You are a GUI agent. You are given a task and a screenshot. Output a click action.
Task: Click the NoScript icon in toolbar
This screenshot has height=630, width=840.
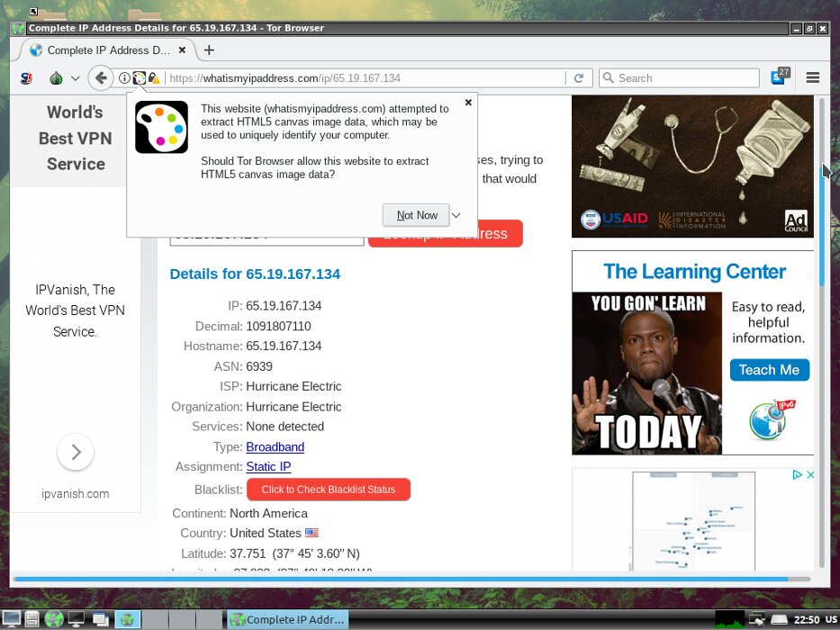tap(26, 78)
